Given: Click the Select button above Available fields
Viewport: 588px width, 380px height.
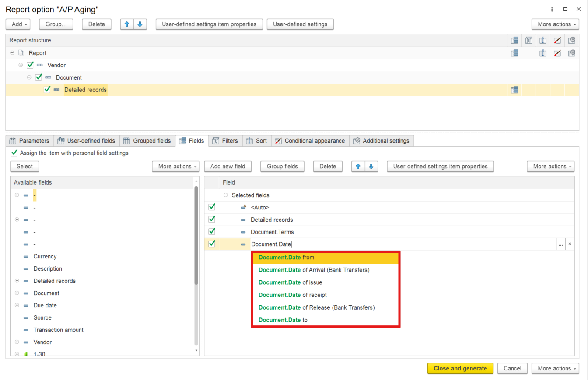Looking at the screenshot, I should [24, 167].
